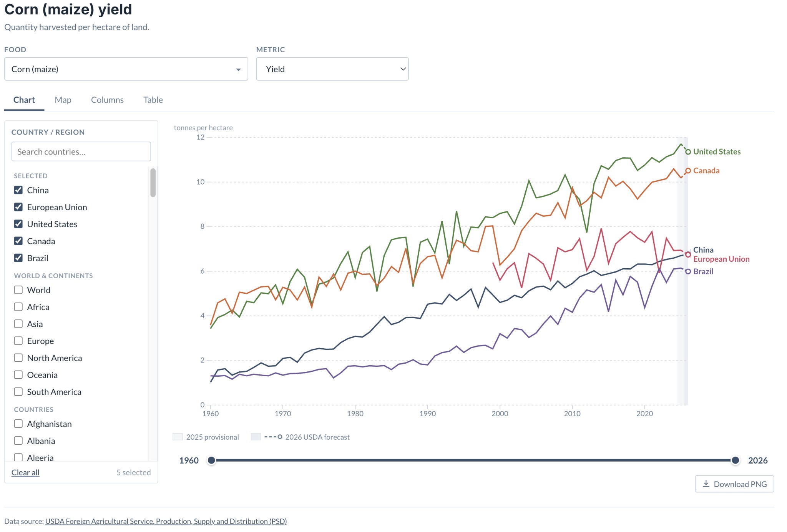Click the Metric select chevron arrow
Image resolution: width=787 pixels, height=532 pixels.
click(x=403, y=69)
